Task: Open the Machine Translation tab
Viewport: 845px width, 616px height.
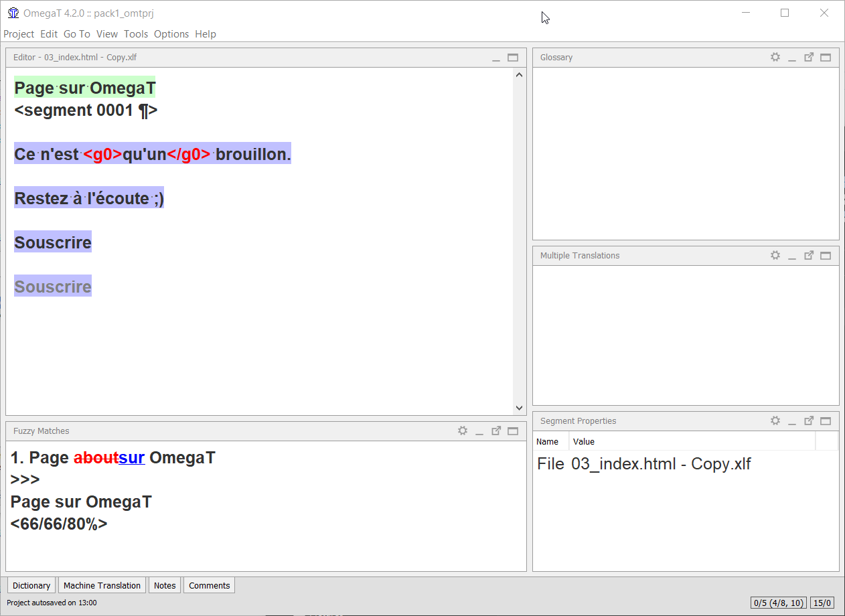Action: pos(102,585)
